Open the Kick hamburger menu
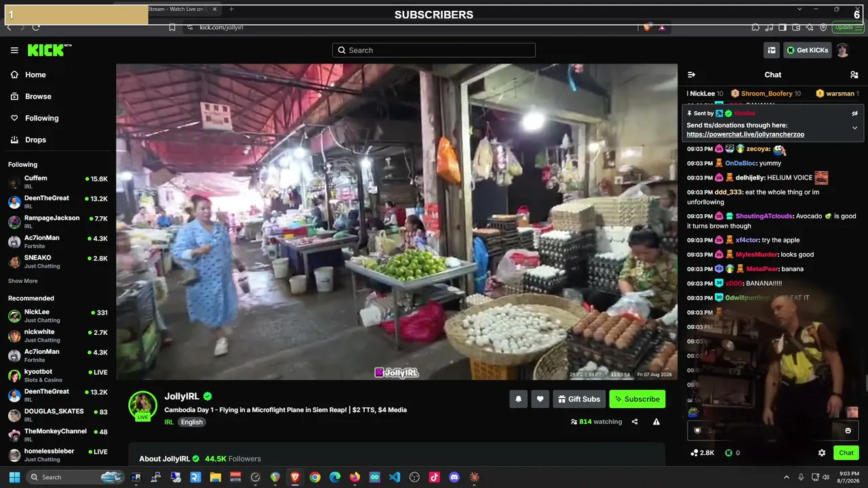The width and height of the screenshot is (868, 488). pyautogui.click(x=14, y=50)
